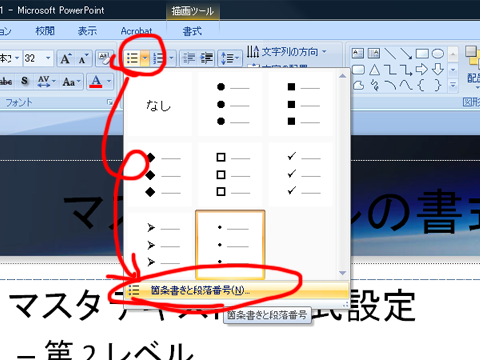The width and height of the screenshot is (480, 360).
Task: Select the checkmark bullet style
Action: click(x=301, y=174)
